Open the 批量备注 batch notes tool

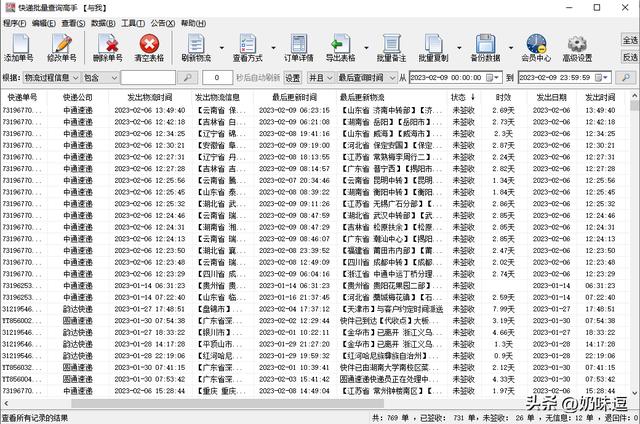[391, 48]
